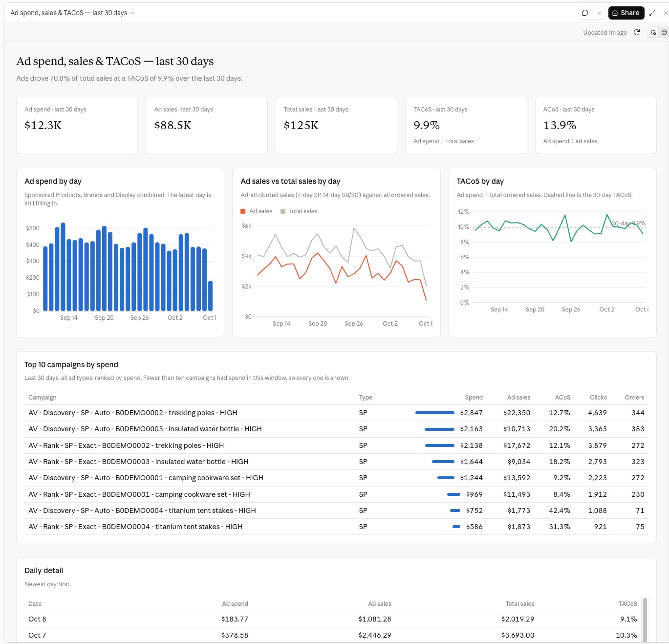Click the Clicks column header
Screen dimensions: 669x644
pyautogui.click(x=598, y=398)
